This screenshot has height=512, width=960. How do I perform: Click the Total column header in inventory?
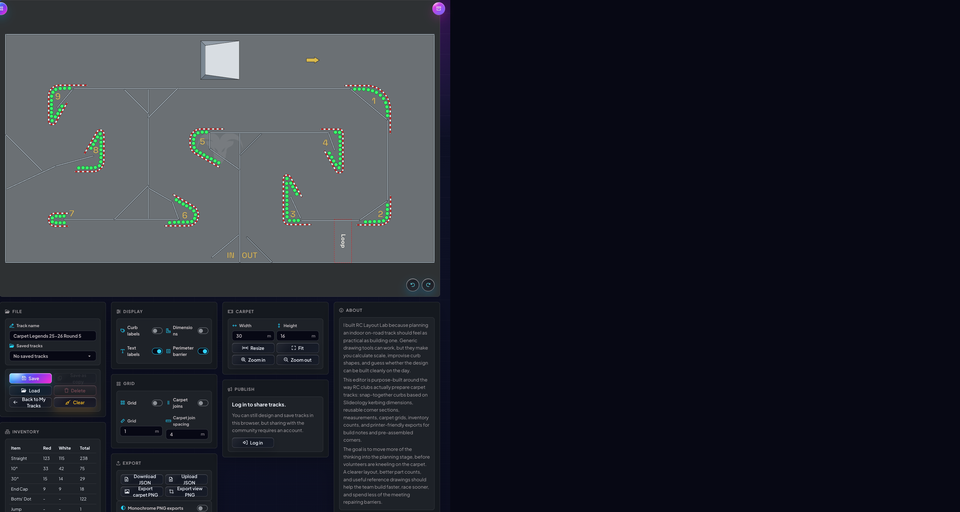(84, 448)
